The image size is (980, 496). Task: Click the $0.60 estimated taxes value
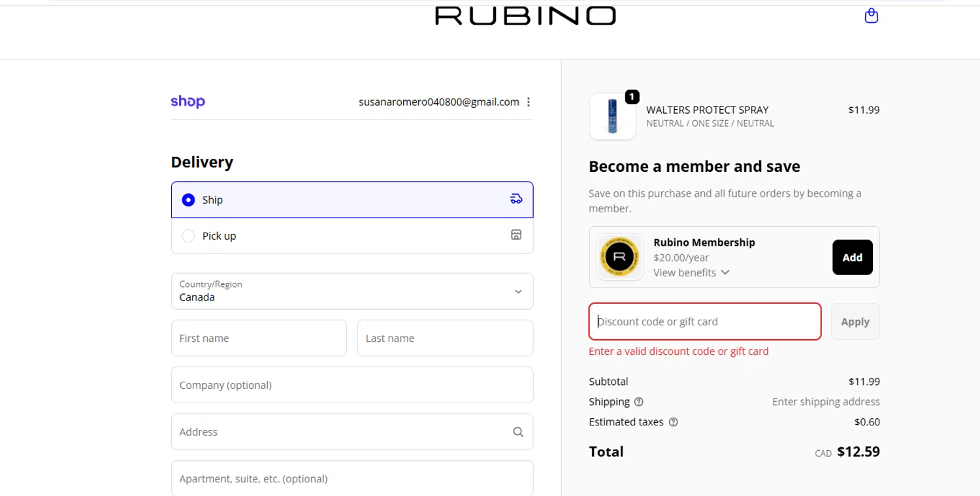pyautogui.click(x=867, y=422)
